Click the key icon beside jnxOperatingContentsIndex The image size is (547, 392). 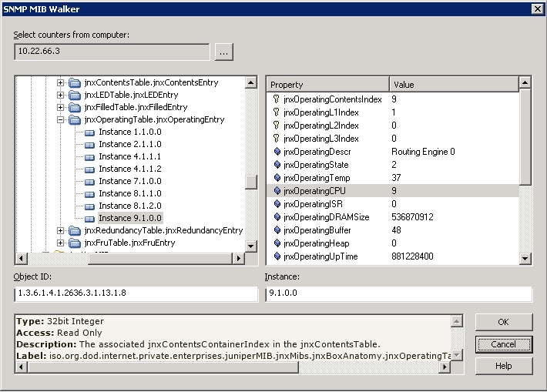tap(277, 99)
